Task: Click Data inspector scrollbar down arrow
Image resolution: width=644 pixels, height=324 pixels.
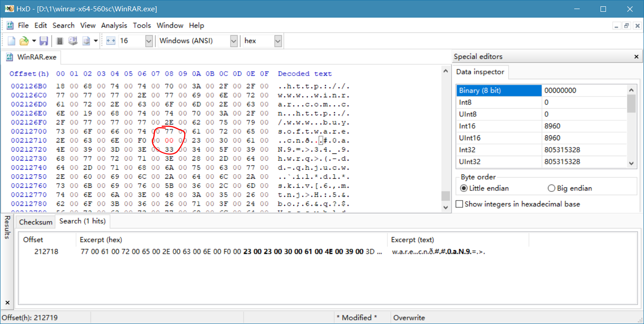Action: pyautogui.click(x=631, y=163)
